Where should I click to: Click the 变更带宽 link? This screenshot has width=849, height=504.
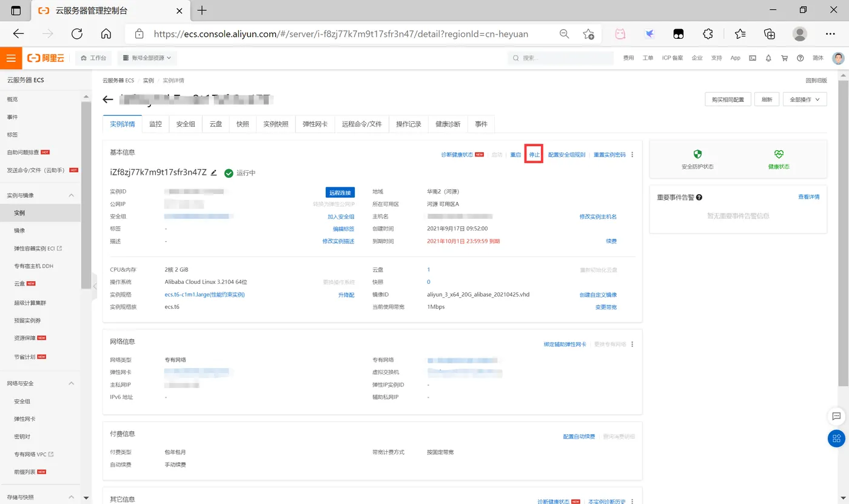(x=606, y=307)
